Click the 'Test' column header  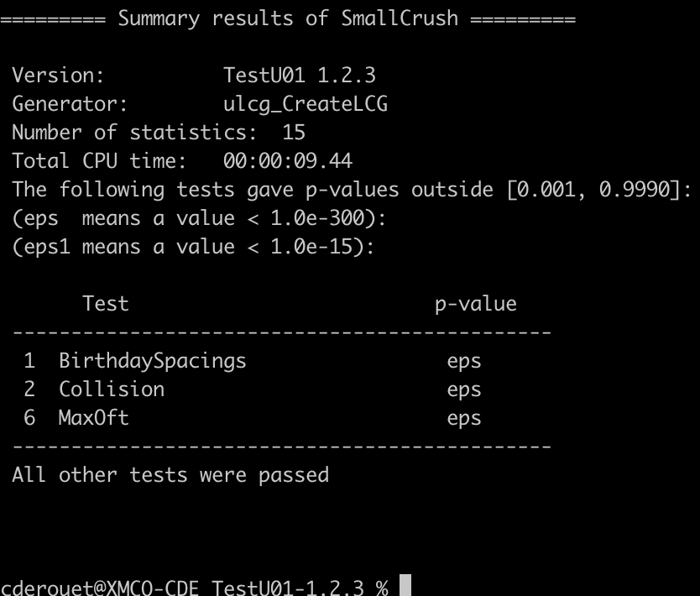pos(106,304)
